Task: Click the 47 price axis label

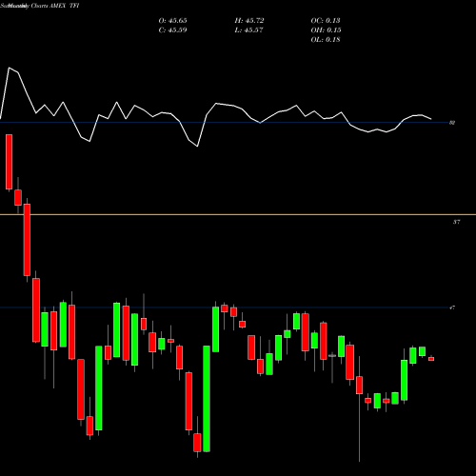Action: pos(452,307)
